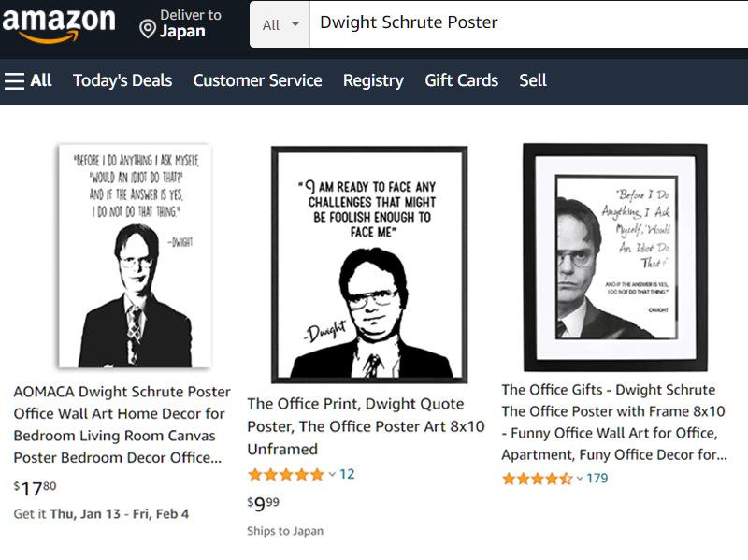The image size is (748, 560).
Task: Go to Customer Service in navigation bar
Action: click(x=257, y=80)
